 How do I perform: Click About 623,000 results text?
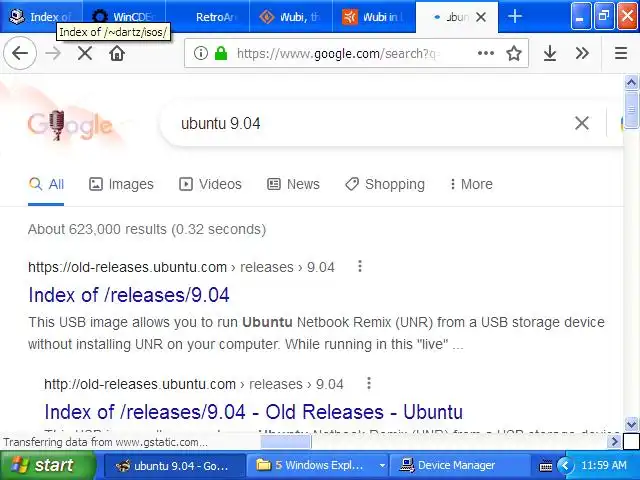(147, 229)
